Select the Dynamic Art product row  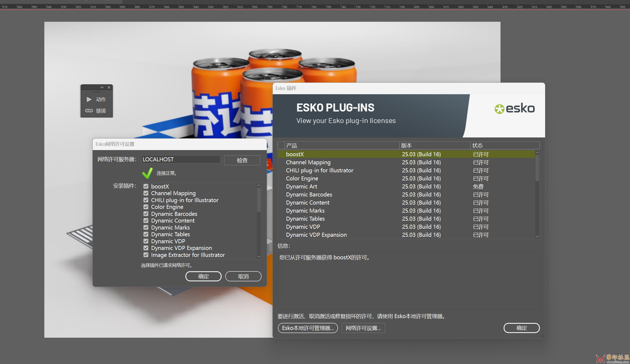(x=406, y=187)
